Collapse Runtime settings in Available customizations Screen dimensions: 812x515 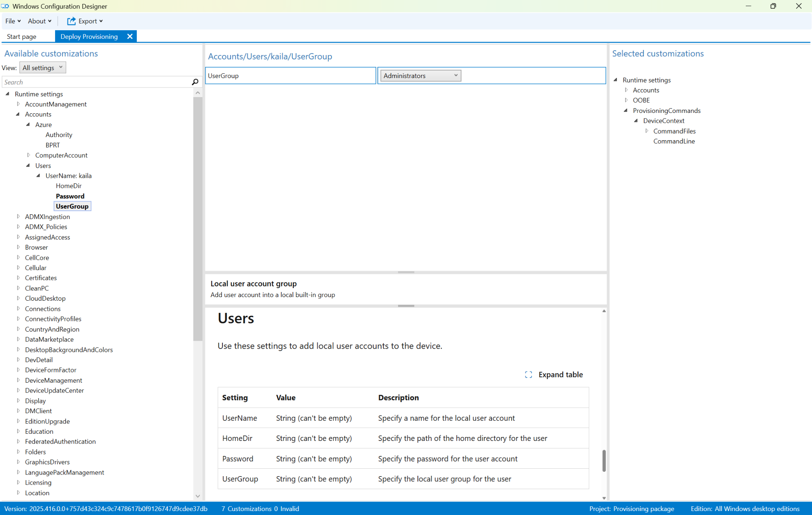pos(8,94)
